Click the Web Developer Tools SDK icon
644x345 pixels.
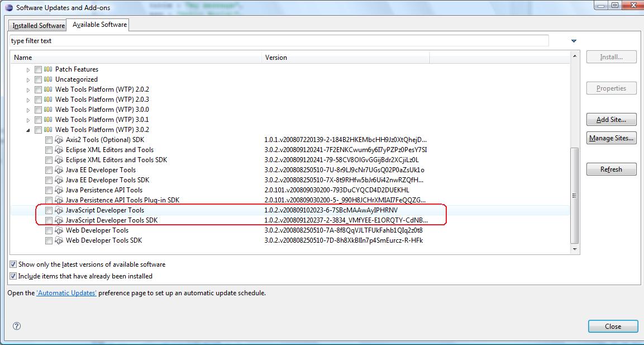click(x=59, y=240)
